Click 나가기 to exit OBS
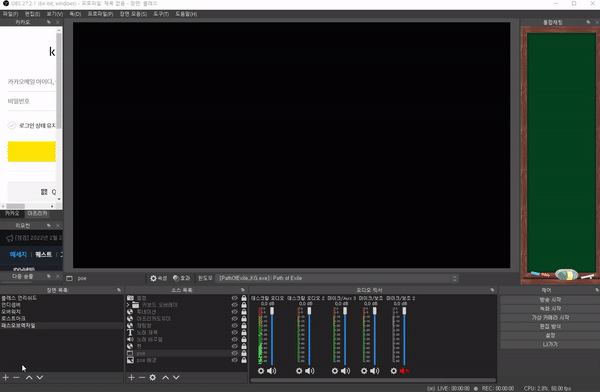 click(x=550, y=345)
